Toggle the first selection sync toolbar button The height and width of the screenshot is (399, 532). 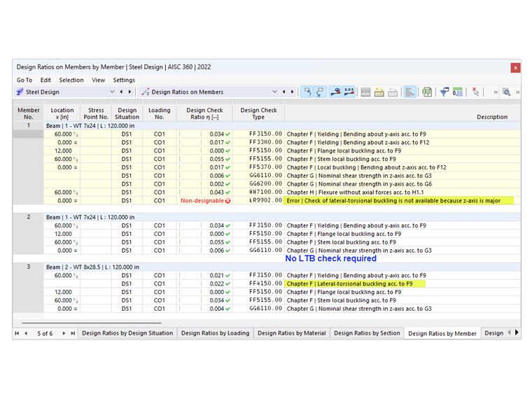click(307, 92)
